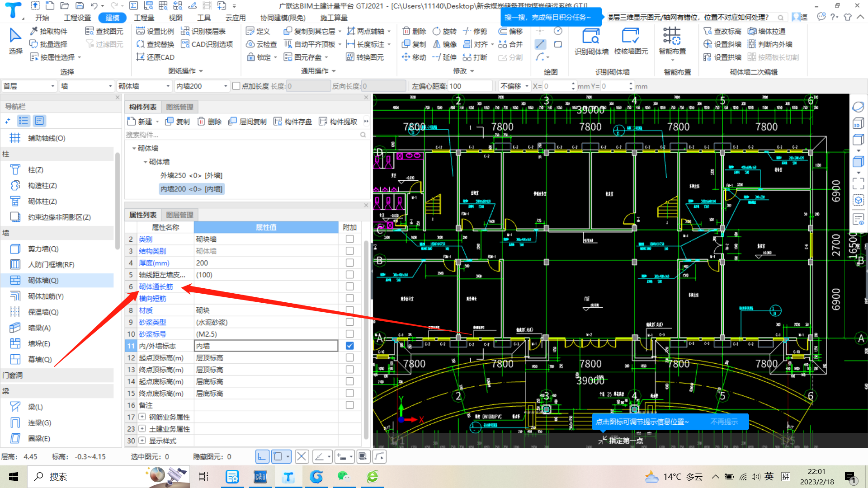Expand the 显示样式 property group

coord(142,441)
